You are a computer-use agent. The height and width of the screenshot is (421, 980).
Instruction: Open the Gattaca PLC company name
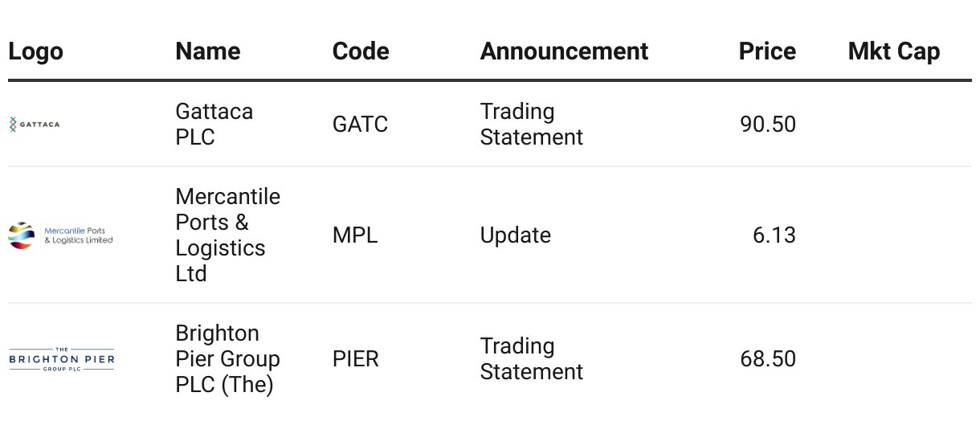coord(214,124)
